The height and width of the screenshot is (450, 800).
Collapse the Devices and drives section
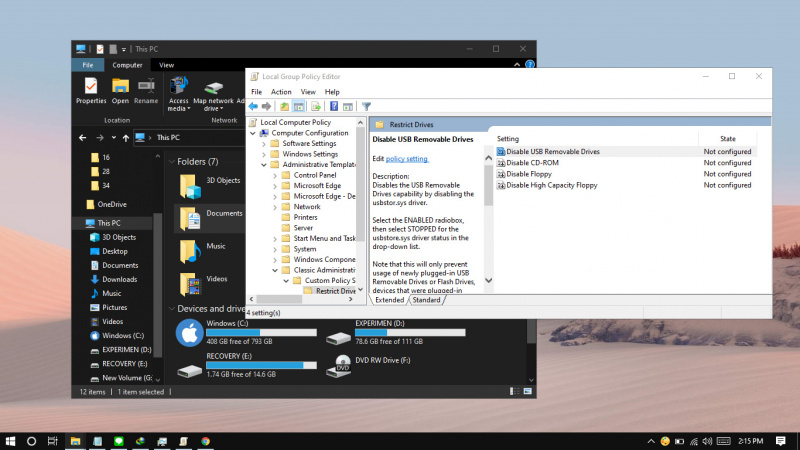click(172, 309)
